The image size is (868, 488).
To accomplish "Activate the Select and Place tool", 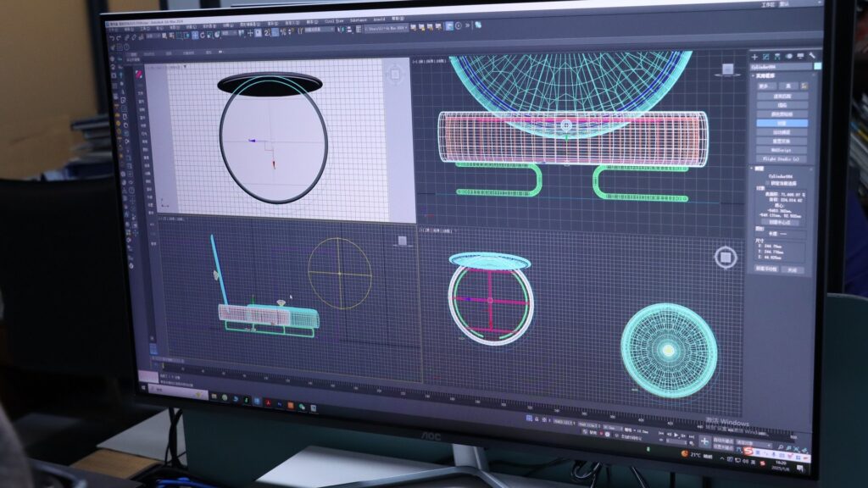I will click(216, 34).
